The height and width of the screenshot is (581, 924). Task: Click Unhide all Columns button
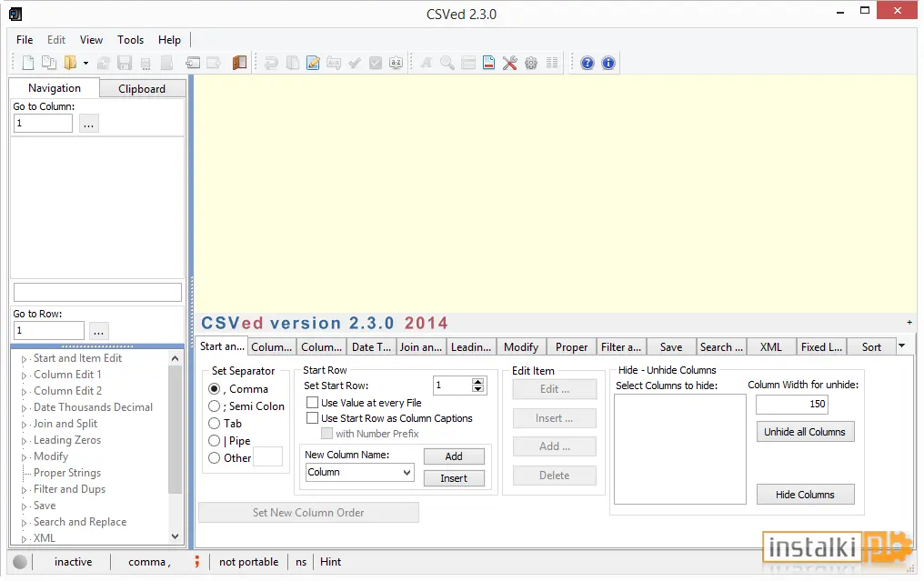coord(804,432)
